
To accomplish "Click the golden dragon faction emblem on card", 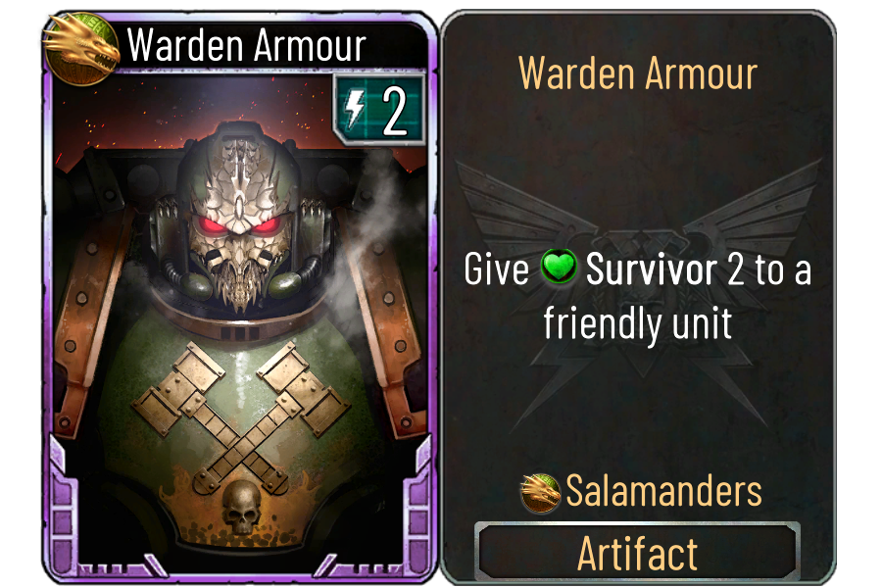I will point(81,48).
